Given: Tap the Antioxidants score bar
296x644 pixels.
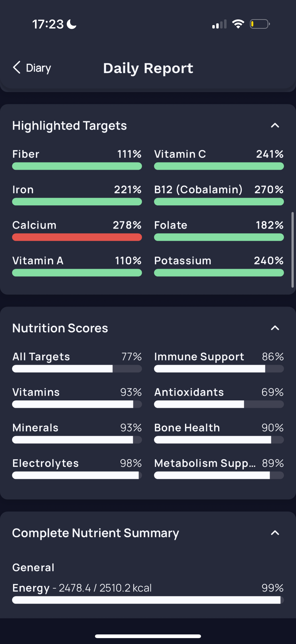Looking at the screenshot, I should click(x=219, y=404).
